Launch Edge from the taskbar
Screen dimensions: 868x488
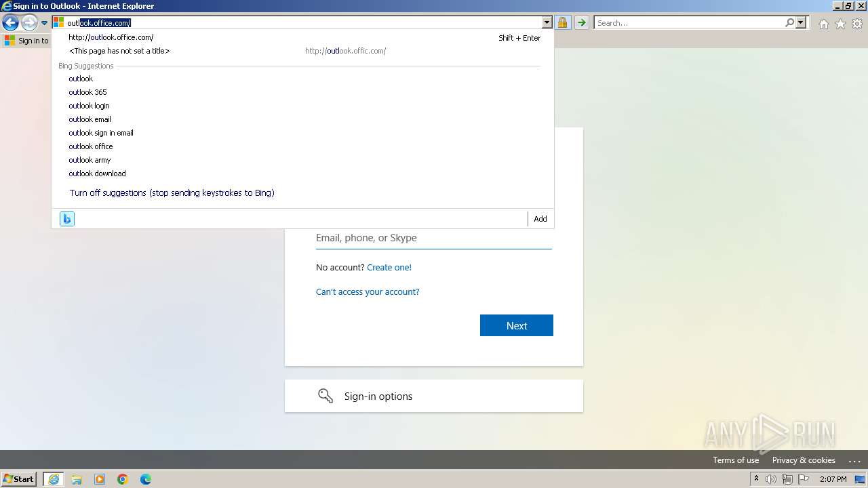[x=146, y=479]
